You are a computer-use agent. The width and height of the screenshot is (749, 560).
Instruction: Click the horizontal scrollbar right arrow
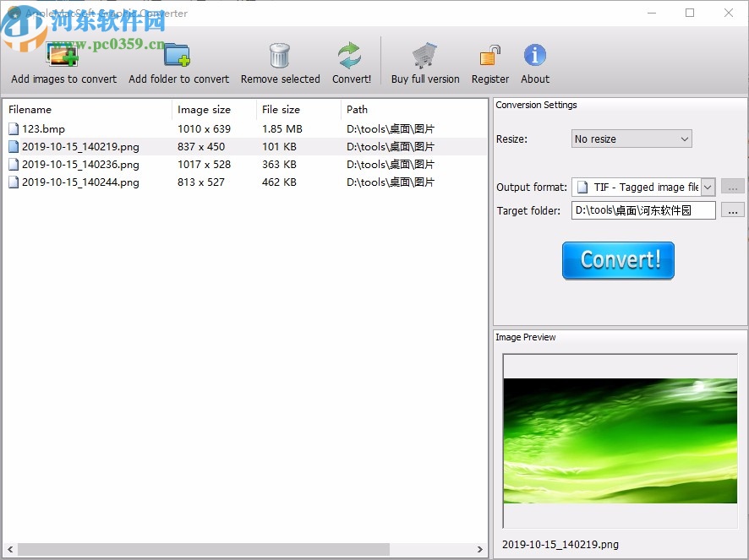tap(480, 550)
